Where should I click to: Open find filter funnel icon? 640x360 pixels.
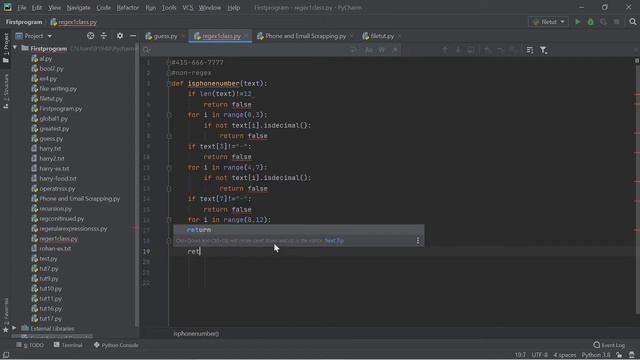(543, 50)
